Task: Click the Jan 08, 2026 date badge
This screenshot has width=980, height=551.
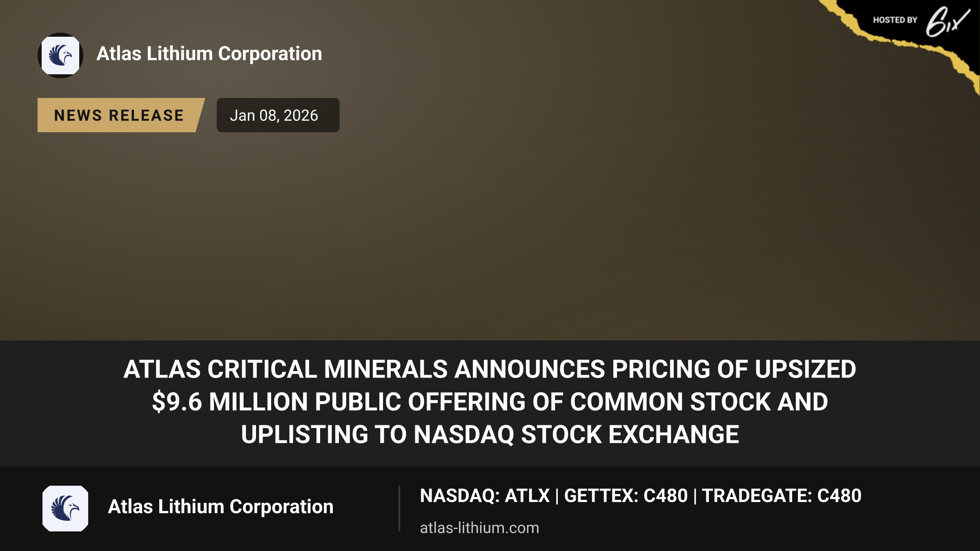Action: [278, 115]
